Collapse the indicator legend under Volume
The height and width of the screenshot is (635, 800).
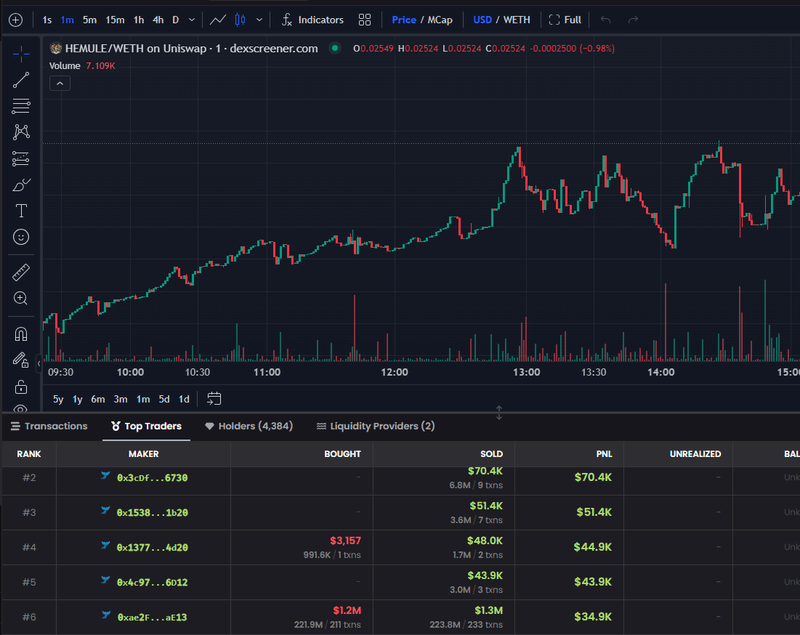[x=59, y=83]
